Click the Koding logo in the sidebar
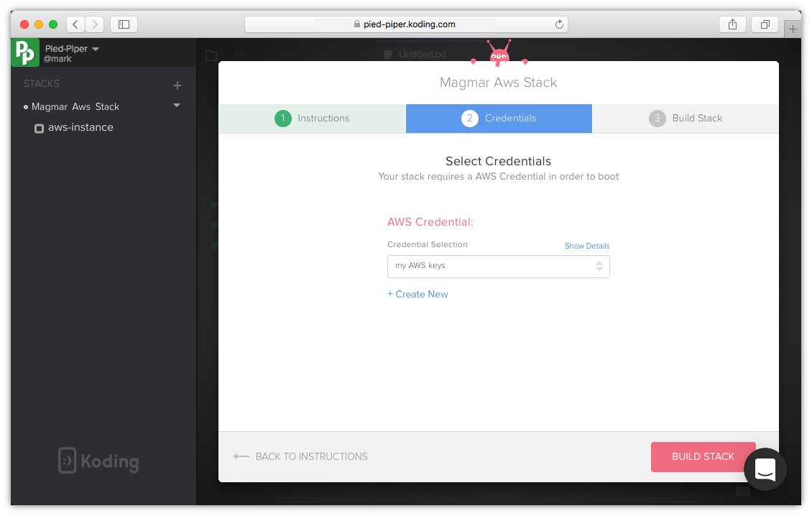812x516 pixels. [x=98, y=461]
